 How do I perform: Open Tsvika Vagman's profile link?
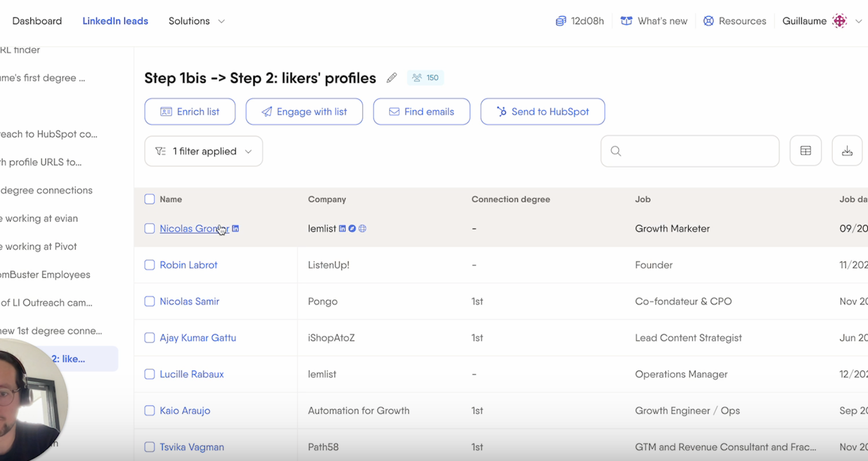[192, 447]
